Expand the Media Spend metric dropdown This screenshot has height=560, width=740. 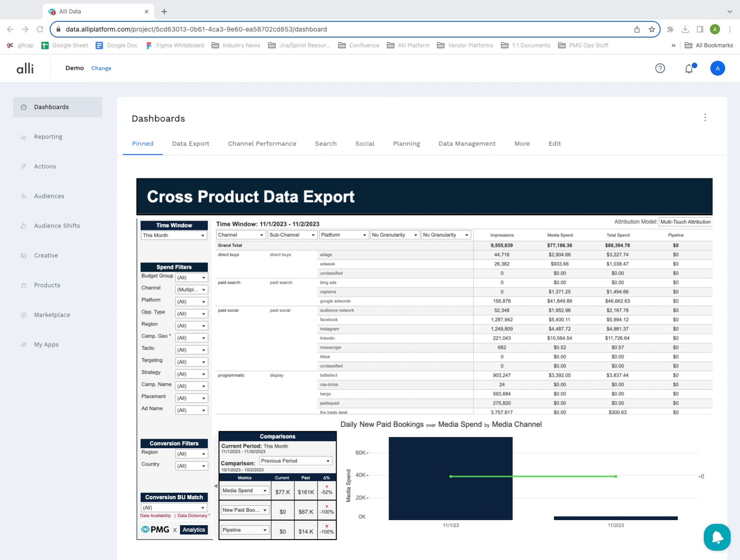tap(245, 491)
